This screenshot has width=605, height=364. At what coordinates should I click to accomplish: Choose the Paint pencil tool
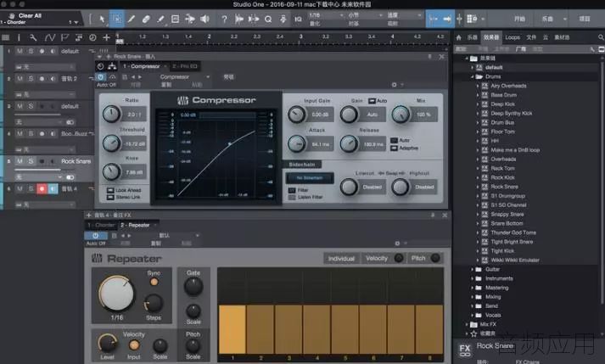(x=132, y=19)
